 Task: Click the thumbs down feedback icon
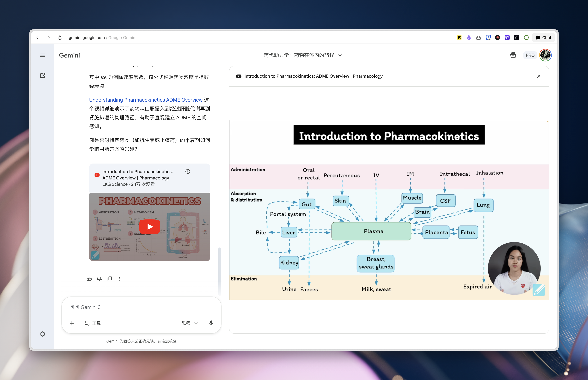(x=99, y=279)
